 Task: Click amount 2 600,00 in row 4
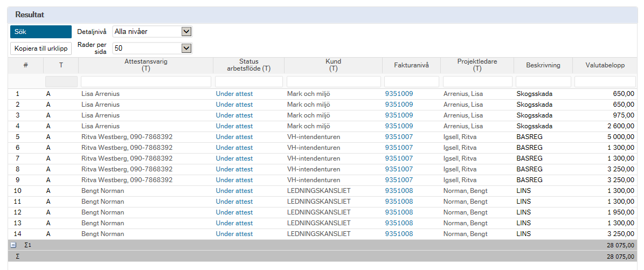[620, 126]
